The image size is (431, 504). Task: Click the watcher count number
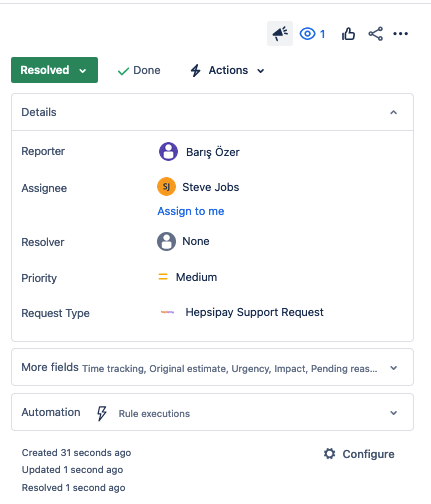point(322,34)
